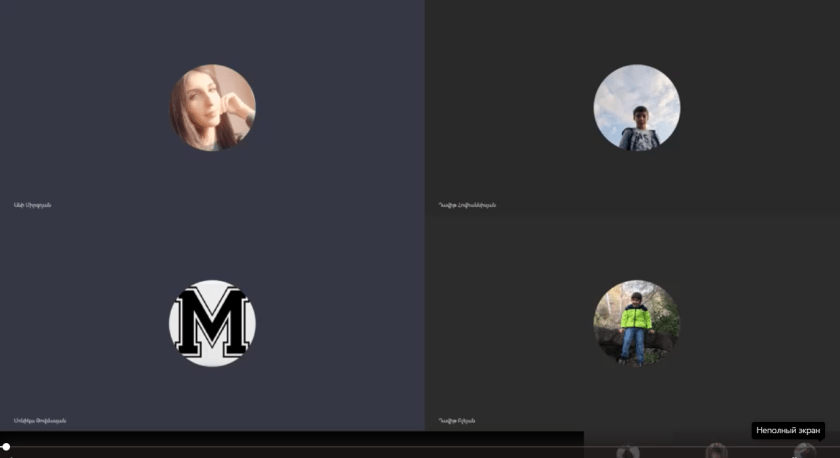Click the name label below the woman's avatar
The width and height of the screenshot is (840, 458).
[33, 205]
